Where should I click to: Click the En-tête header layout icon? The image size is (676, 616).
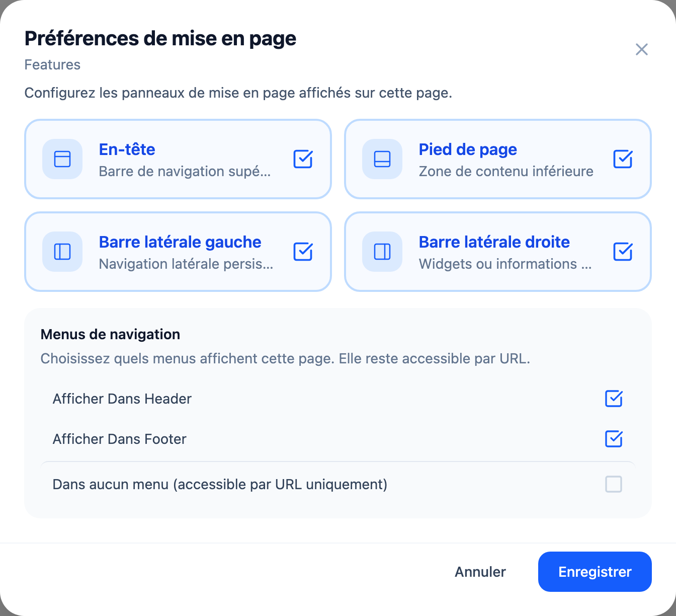pyautogui.click(x=62, y=159)
